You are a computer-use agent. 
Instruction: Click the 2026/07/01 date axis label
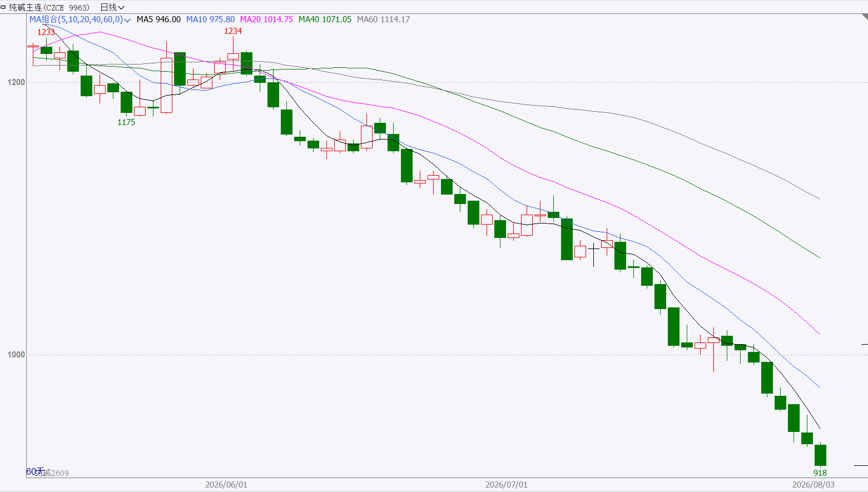(x=507, y=485)
